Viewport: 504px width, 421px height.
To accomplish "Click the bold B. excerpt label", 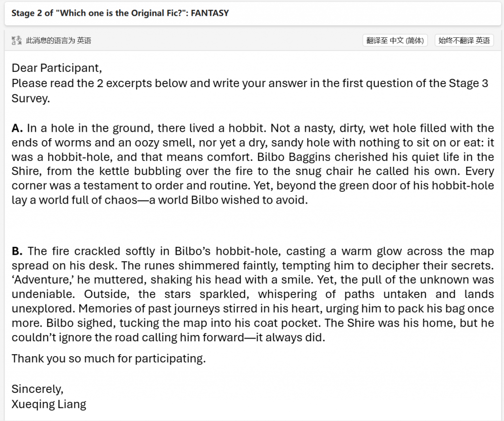I will 17,251.
